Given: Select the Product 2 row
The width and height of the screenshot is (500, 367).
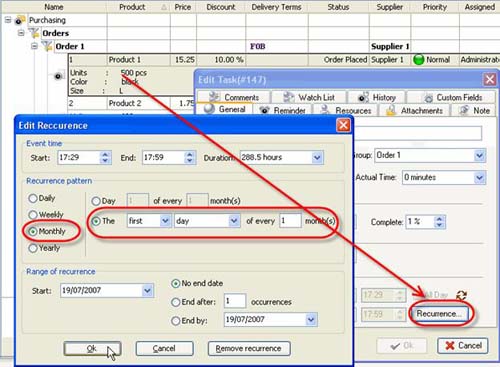Looking at the screenshot, I should pyautogui.click(x=131, y=104).
